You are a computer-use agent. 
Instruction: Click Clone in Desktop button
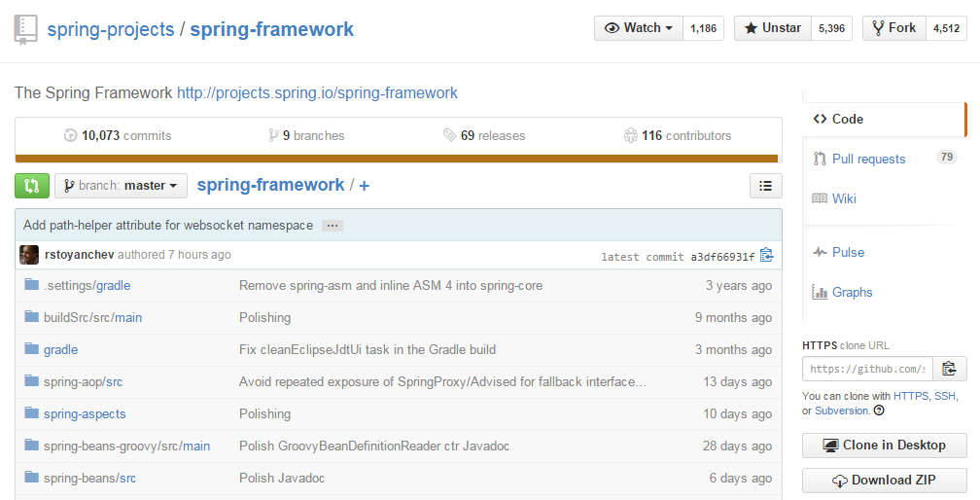point(885,445)
